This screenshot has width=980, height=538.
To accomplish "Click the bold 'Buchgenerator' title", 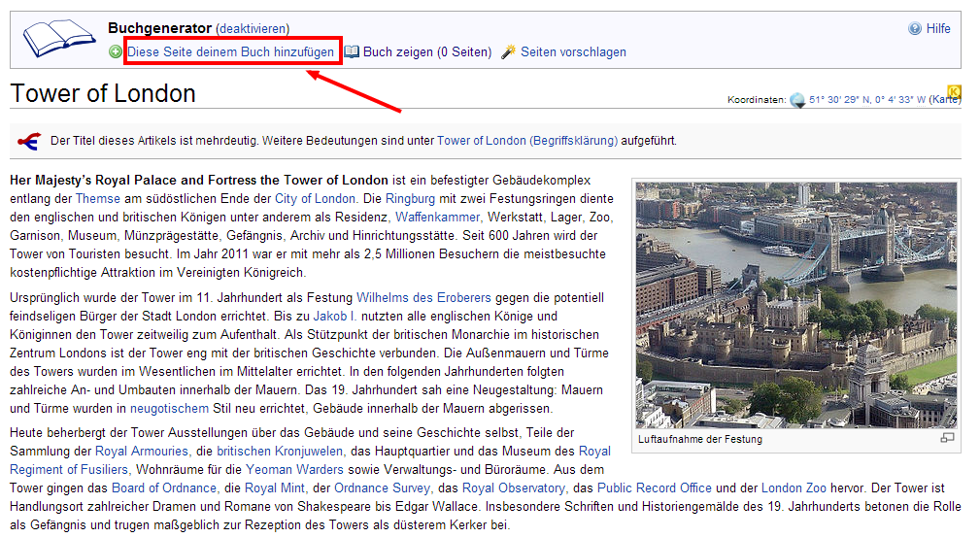I will point(159,28).
